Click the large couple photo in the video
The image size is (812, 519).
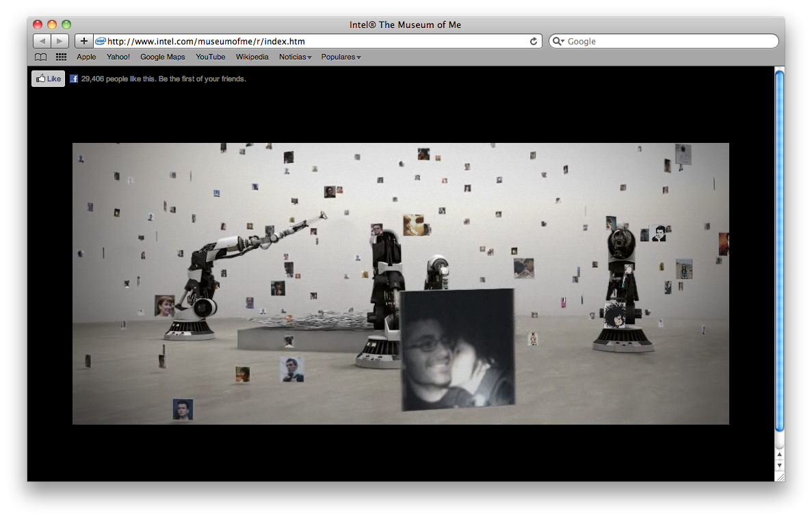pyautogui.click(x=457, y=349)
